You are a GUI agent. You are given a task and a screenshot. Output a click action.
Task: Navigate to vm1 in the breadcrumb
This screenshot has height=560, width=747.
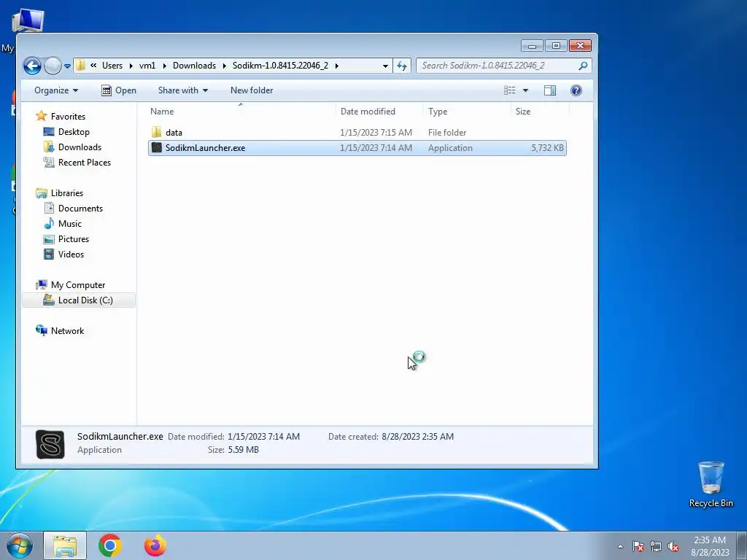point(147,65)
